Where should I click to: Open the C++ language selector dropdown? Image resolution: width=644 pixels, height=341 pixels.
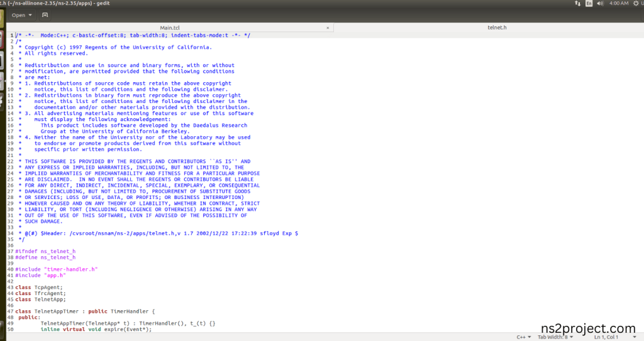point(524,337)
